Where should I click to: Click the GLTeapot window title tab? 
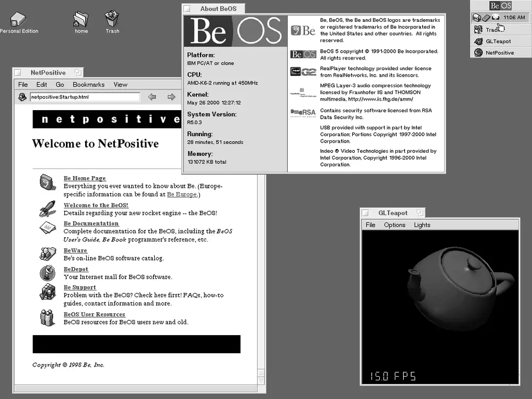coord(393,213)
